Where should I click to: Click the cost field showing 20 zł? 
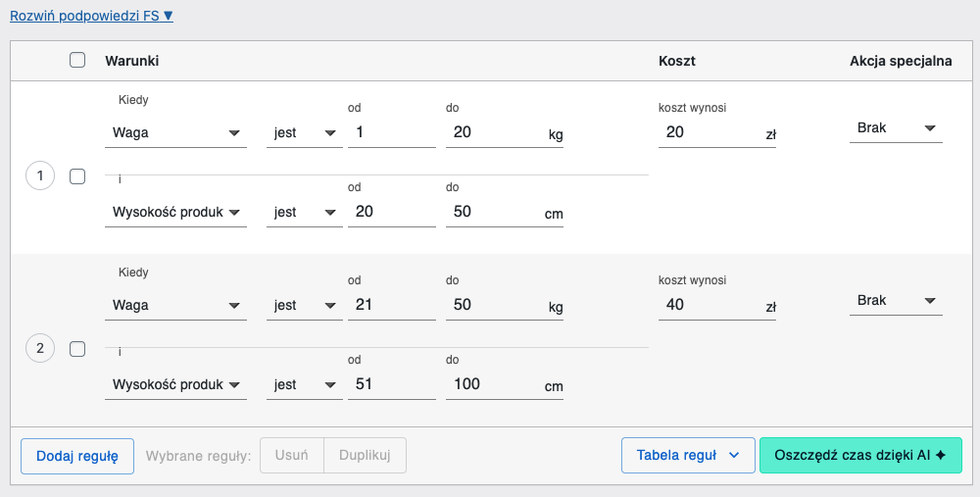[708, 132]
